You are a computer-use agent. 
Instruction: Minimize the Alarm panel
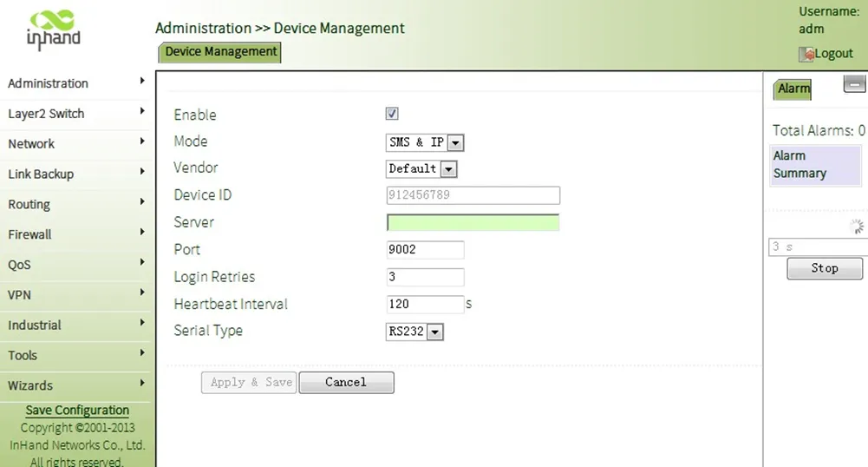854,84
